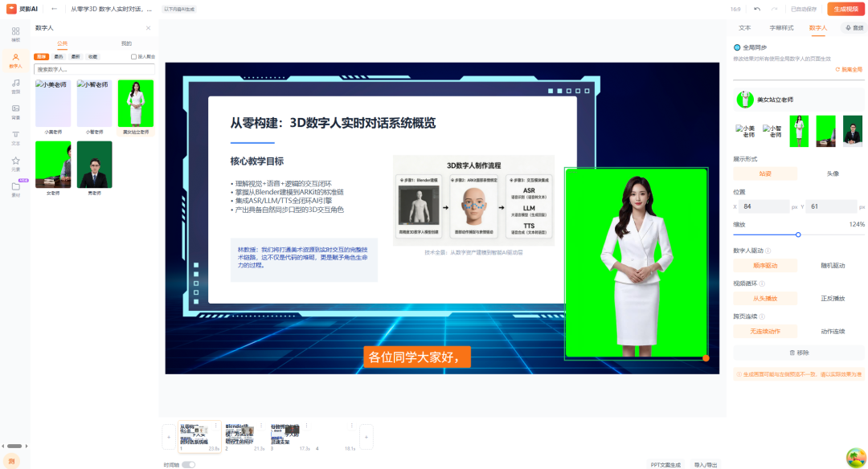Select 头像 display form

(x=833, y=173)
